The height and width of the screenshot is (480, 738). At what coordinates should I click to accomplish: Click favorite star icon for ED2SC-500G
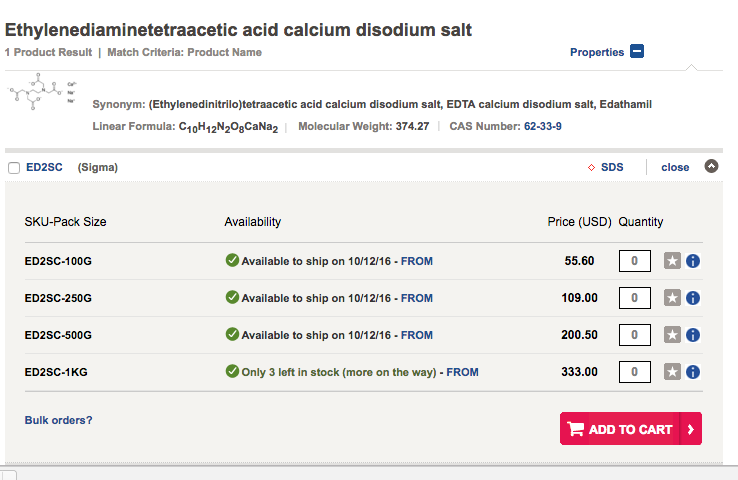[x=673, y=335]
